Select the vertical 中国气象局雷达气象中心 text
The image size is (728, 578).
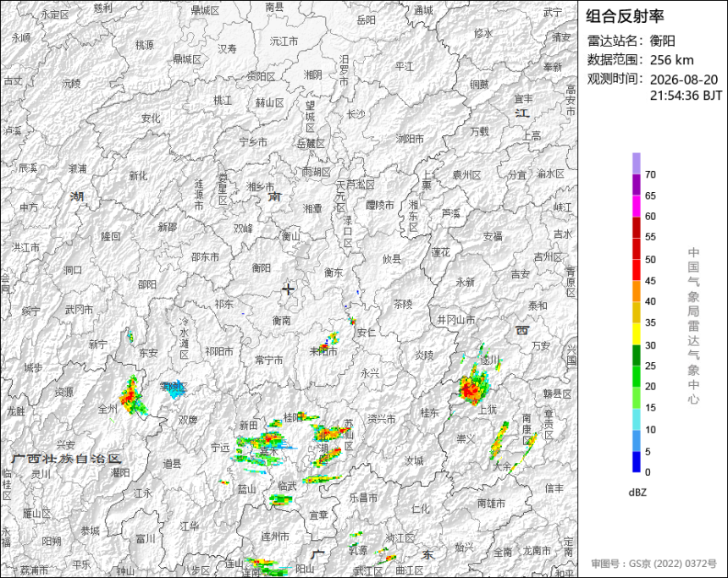(x=693, y=326)
